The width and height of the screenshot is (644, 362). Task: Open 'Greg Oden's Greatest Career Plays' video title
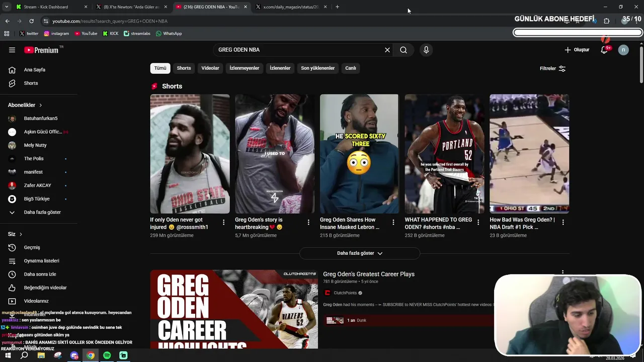pyautogui.click(x=369, y=274)
